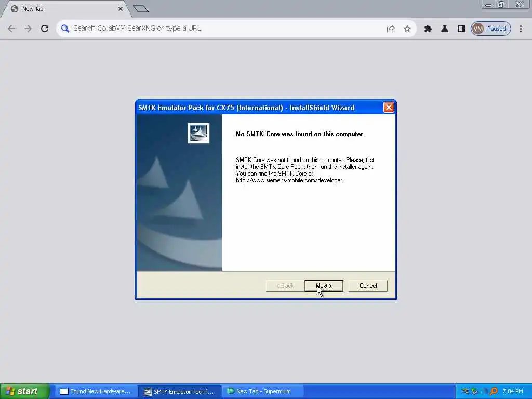The width and height of the screenshot is (532, 399).
Task: Switch to Found New Hardware taskbar item
Action: [96, 392]
